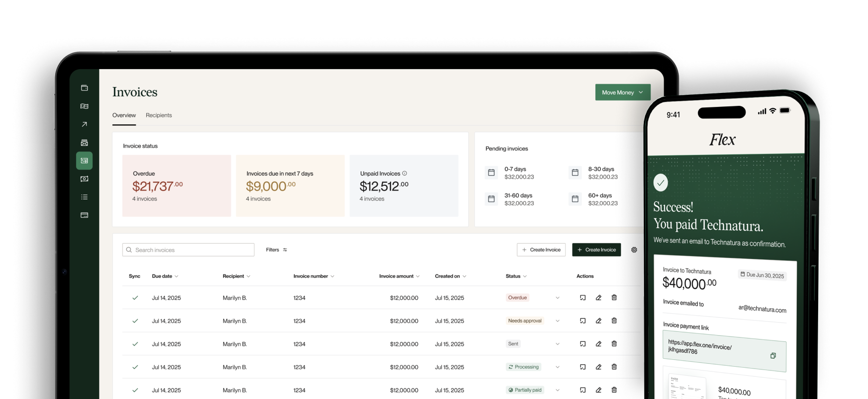Open the note icon in the Sent row

click(583, 344)
